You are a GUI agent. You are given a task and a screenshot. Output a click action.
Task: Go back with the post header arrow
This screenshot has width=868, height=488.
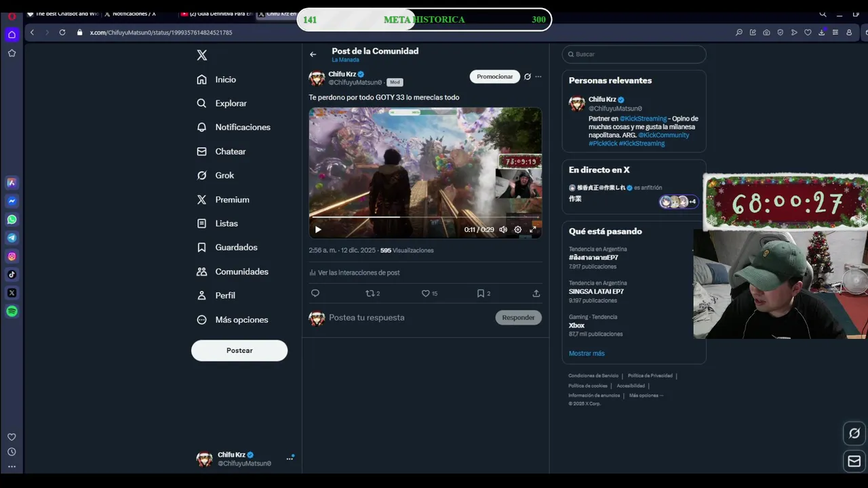click(x=313, y=54)
